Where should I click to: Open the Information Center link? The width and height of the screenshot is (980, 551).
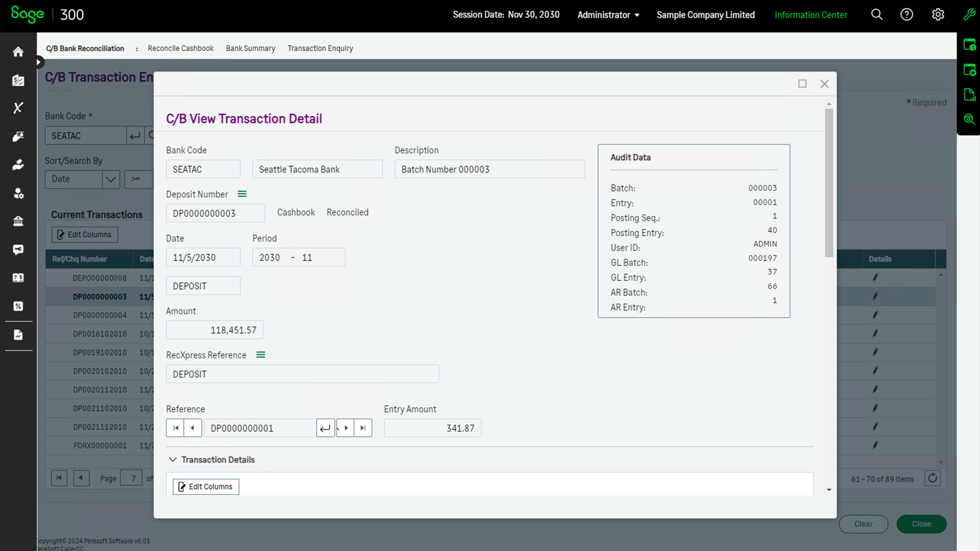tap(811, 15)
